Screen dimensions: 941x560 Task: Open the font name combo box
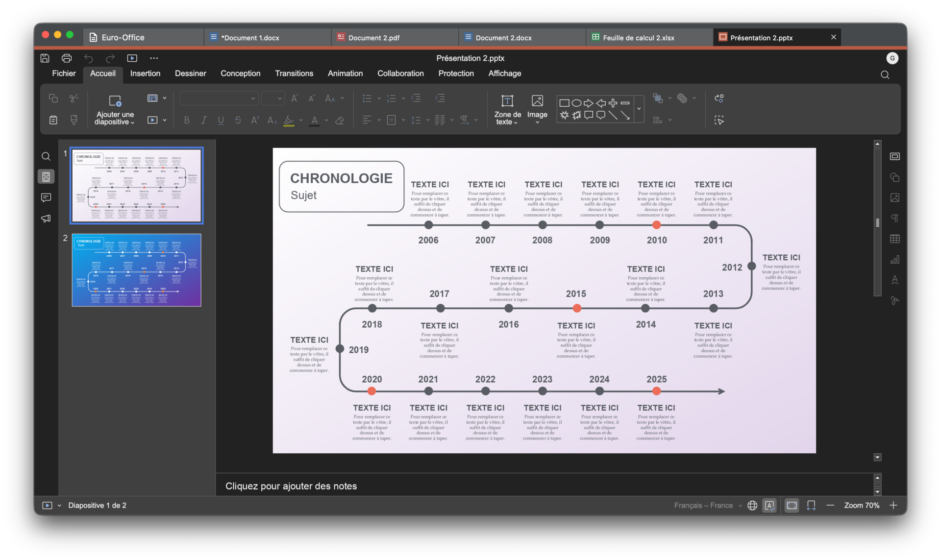[x=219, y=98]
